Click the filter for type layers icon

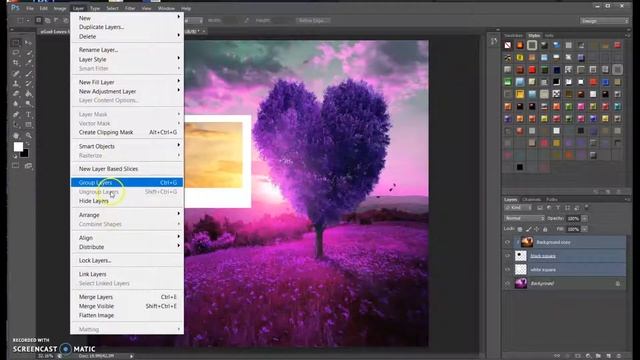pos(558,208)
